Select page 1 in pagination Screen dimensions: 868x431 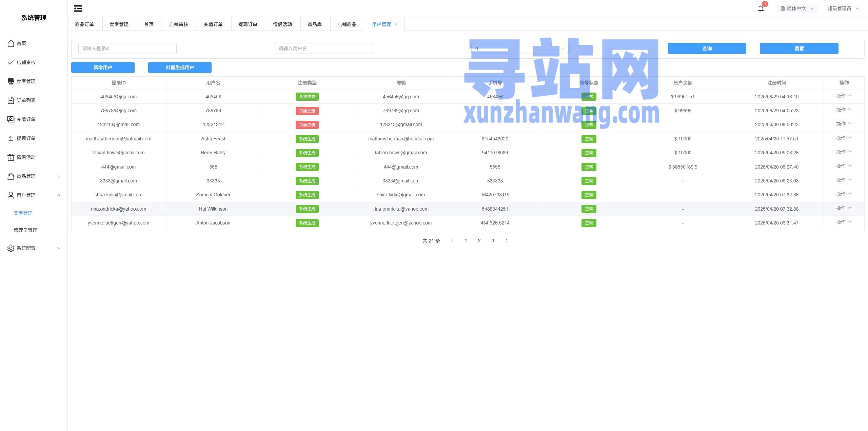click(466, 240)
